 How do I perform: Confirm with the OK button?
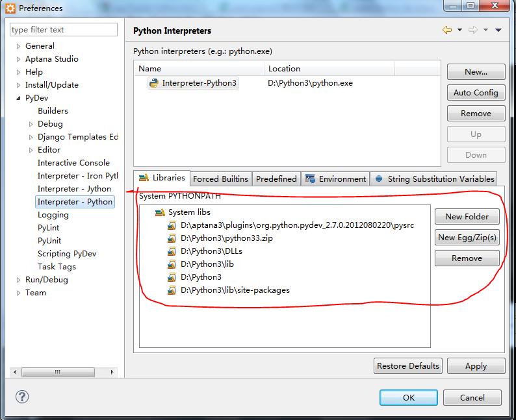pos(409,398)
